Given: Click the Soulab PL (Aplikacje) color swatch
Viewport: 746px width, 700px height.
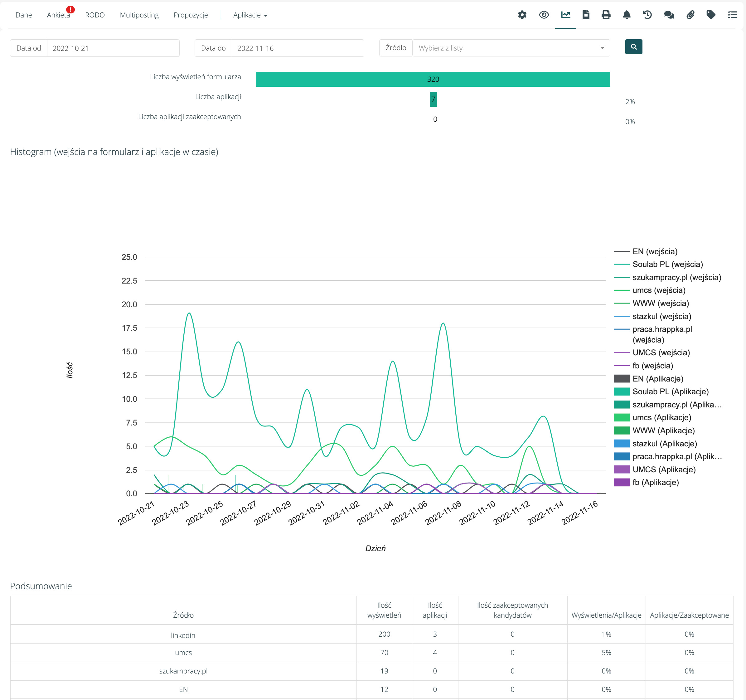Looking at the screenshot, I should [622, 391].
